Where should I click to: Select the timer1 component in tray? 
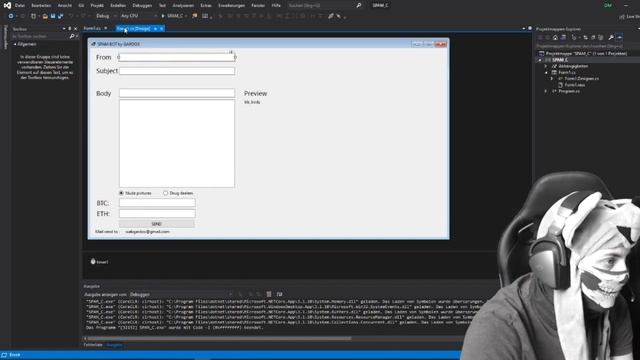point(100,262)
